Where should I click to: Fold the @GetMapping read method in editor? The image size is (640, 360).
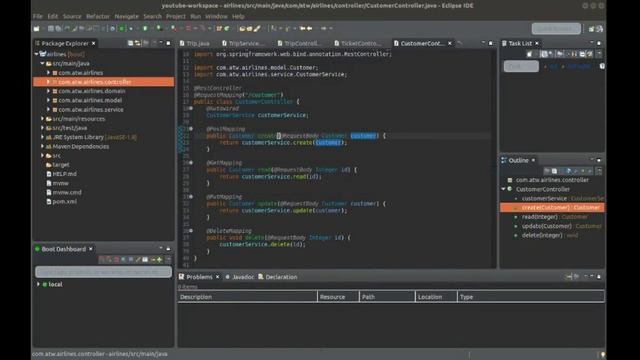click(191, 162)
